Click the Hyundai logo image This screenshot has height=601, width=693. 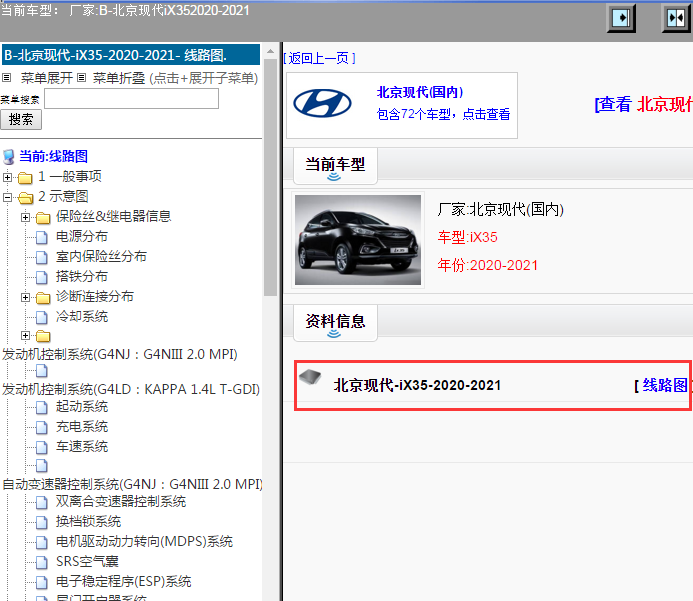coord(322,103)
